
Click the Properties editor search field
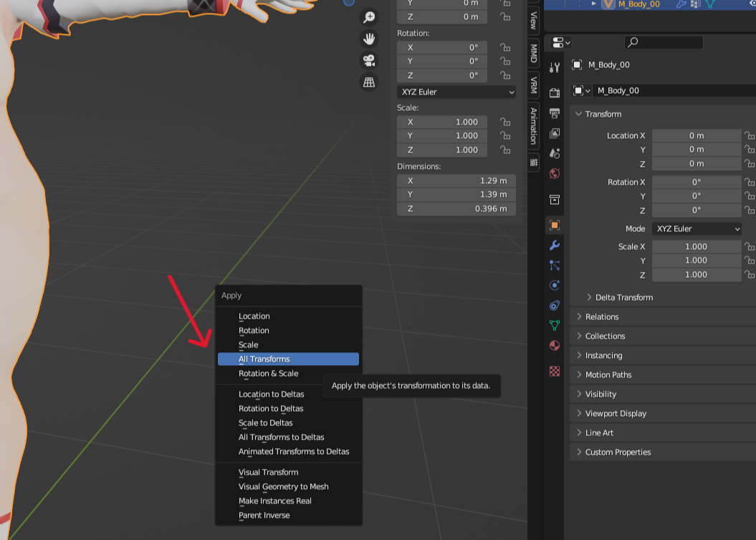664,42
